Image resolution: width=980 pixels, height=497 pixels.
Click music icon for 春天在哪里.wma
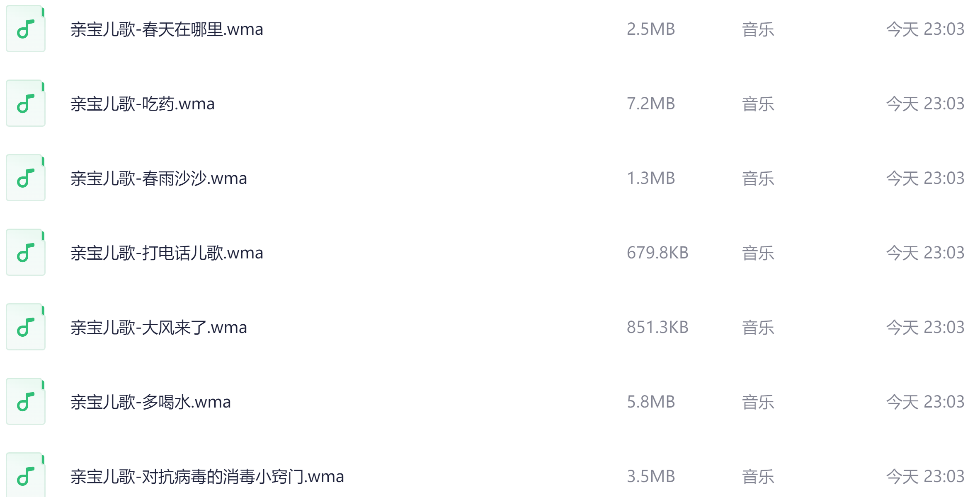(x=26, y=29)
